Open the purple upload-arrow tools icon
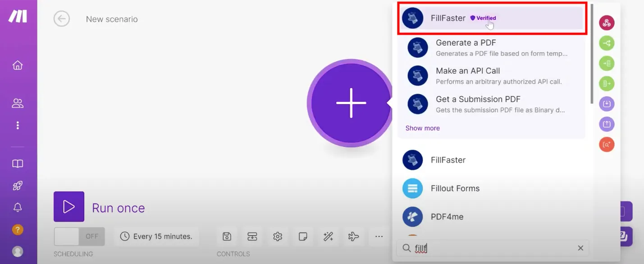 (x=607, y=124)
